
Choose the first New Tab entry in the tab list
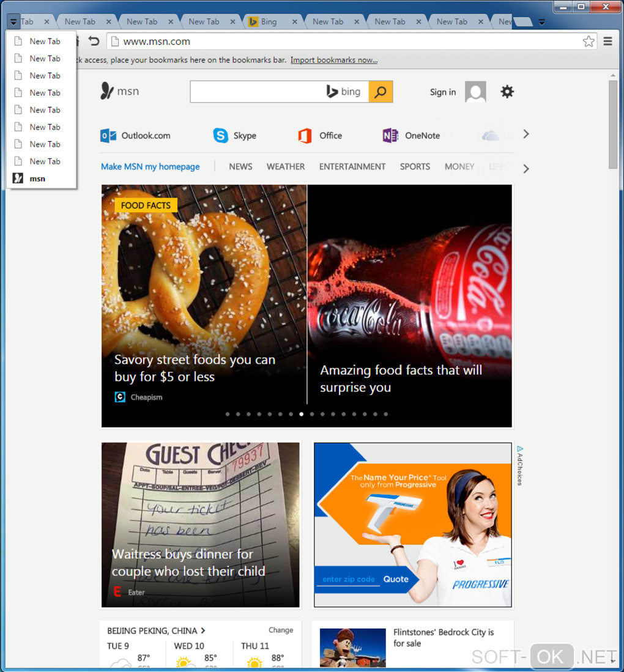click(42, 41)
